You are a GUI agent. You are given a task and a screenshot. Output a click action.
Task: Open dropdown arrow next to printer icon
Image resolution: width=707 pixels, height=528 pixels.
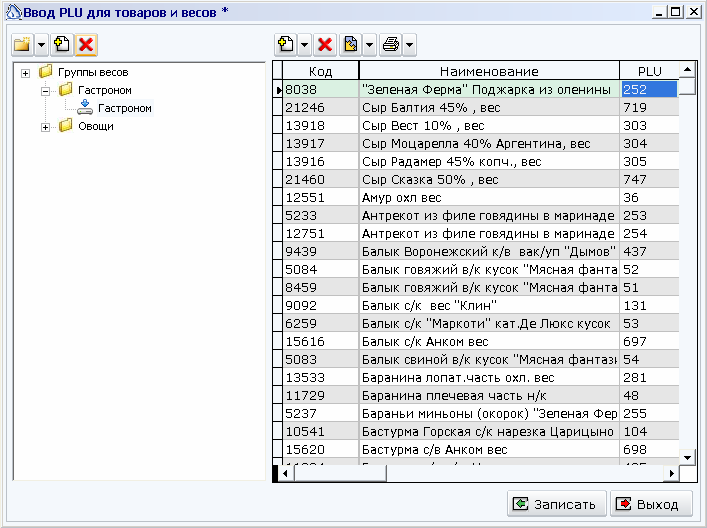click(x=409, y=45)
